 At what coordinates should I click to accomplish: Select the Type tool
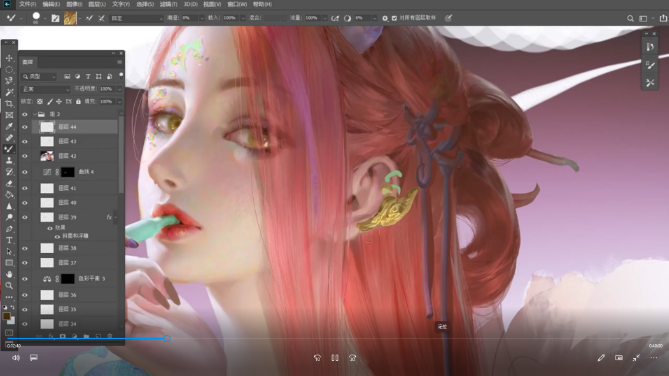(x=9, y=240)
